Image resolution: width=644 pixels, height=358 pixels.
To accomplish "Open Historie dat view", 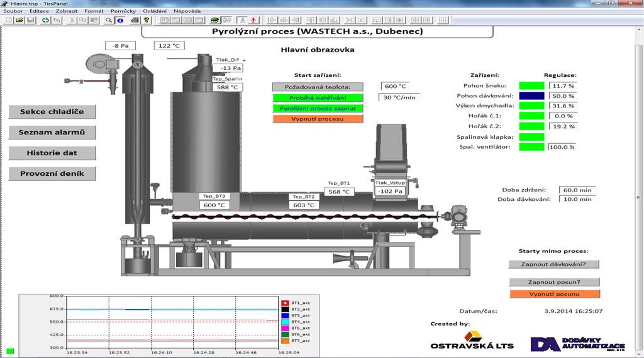I will click(52, 153).
